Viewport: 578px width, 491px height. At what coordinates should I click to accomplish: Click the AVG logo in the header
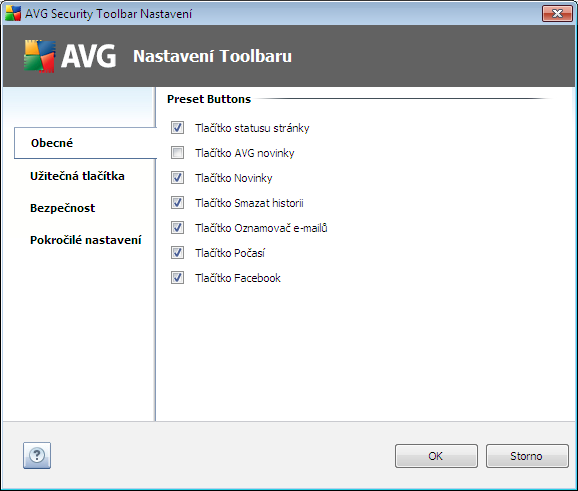coord(70,56)
